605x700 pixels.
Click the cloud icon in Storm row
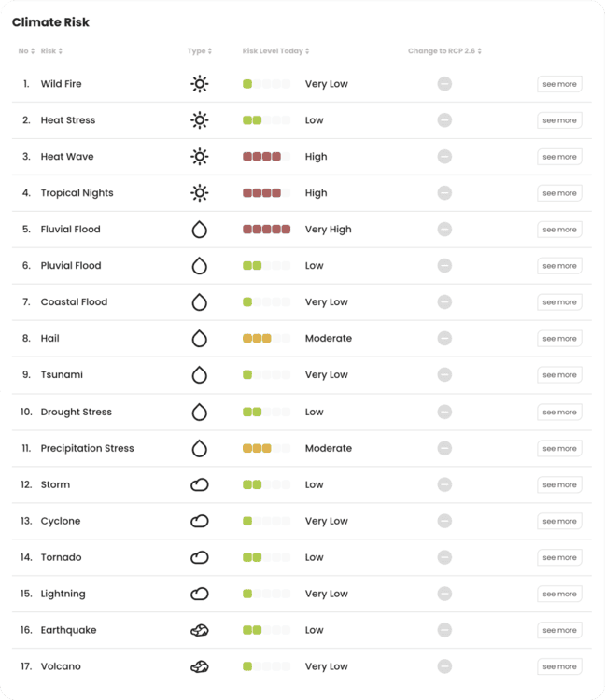tap(200, 484)
